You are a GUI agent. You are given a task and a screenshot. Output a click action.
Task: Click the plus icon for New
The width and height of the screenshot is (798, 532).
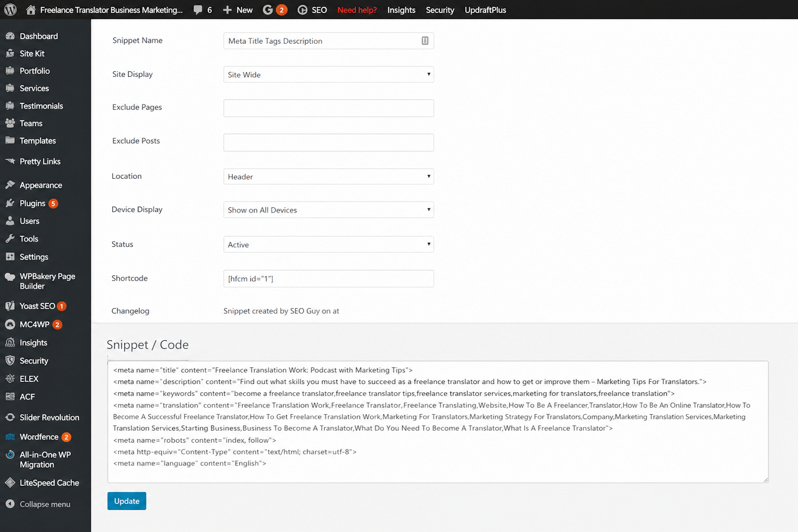[227, 10]
